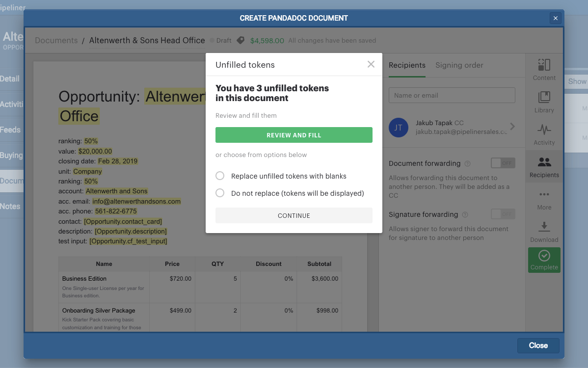Click the green Complete icon
The width and height of the screenshot is (588, 368).
[x=544, y=260]
